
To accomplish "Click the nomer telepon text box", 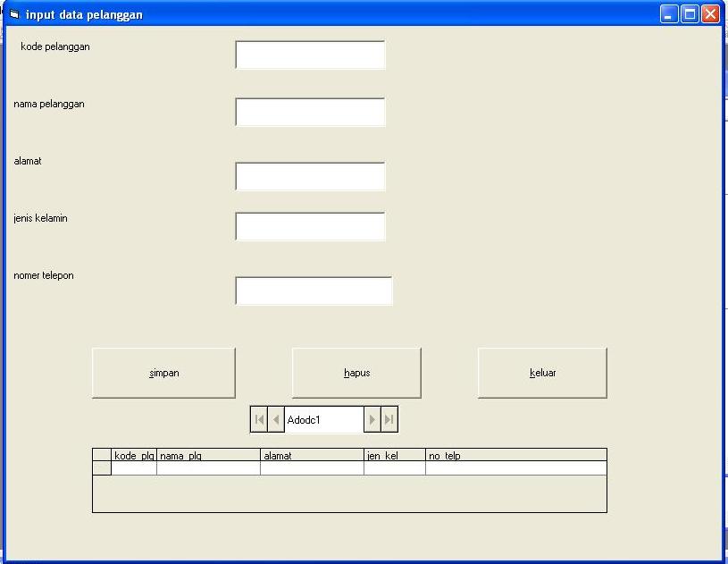I will click(314, 290).
